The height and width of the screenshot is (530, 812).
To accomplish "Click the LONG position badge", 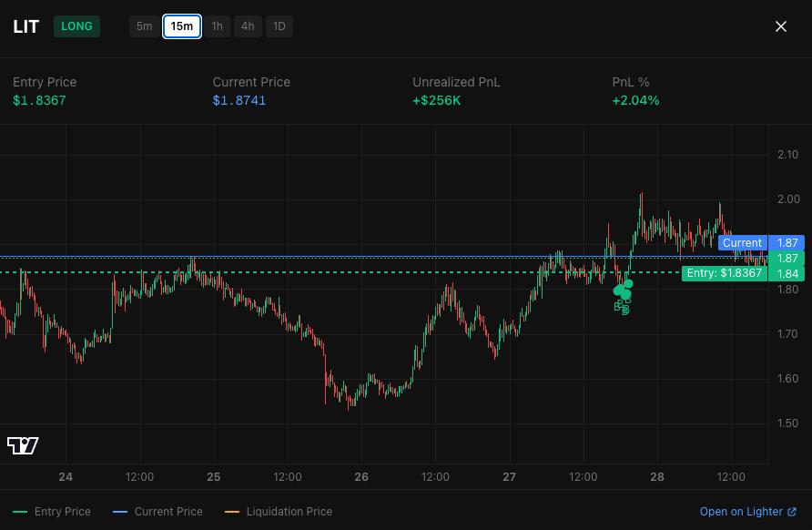I will coord(76,26).
